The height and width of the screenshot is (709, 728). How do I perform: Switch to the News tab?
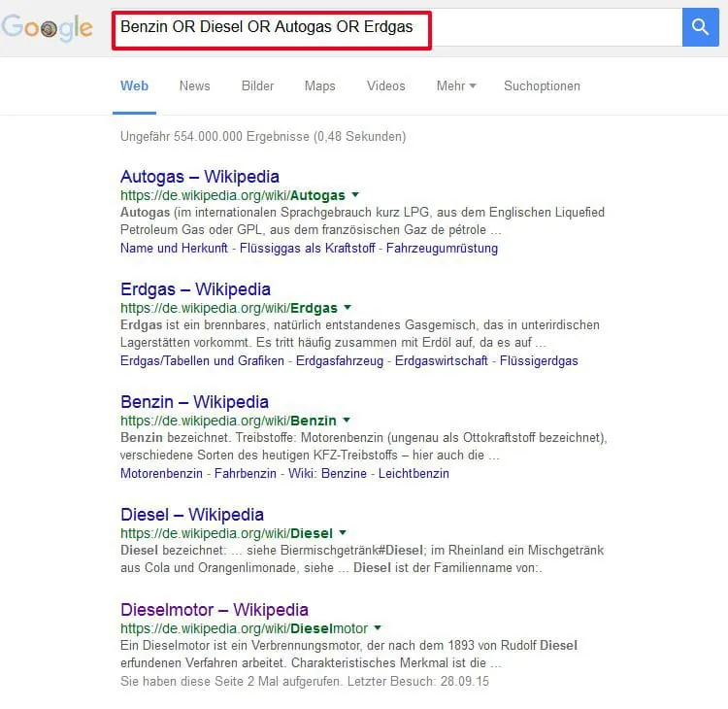(x=194, y=86)
